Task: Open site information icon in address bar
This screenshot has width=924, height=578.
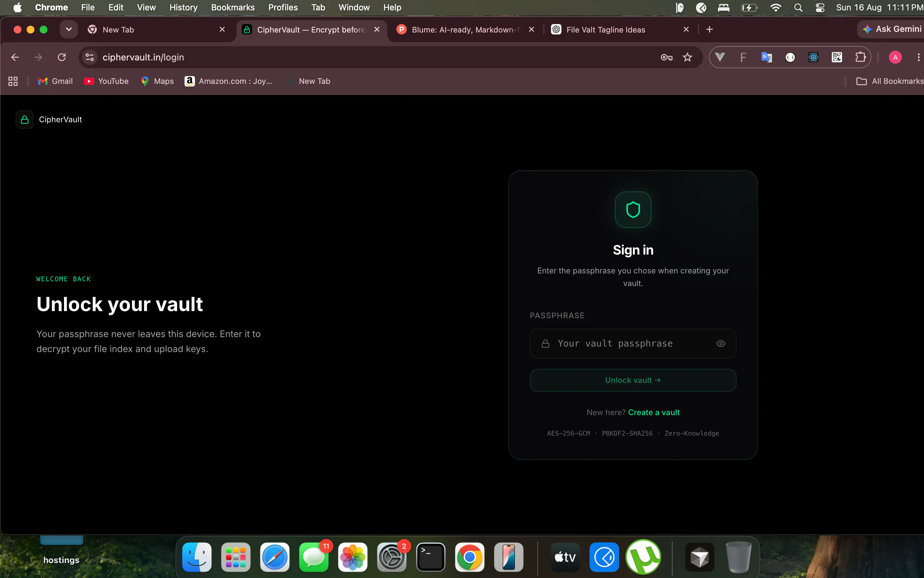Action: pyautogui.click(x=89, y=57)
